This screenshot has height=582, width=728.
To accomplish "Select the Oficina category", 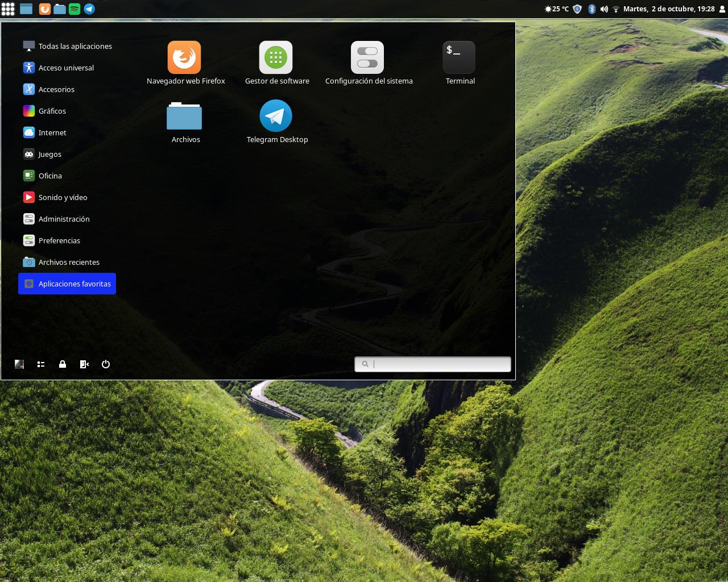I will [x=67, y=176].
